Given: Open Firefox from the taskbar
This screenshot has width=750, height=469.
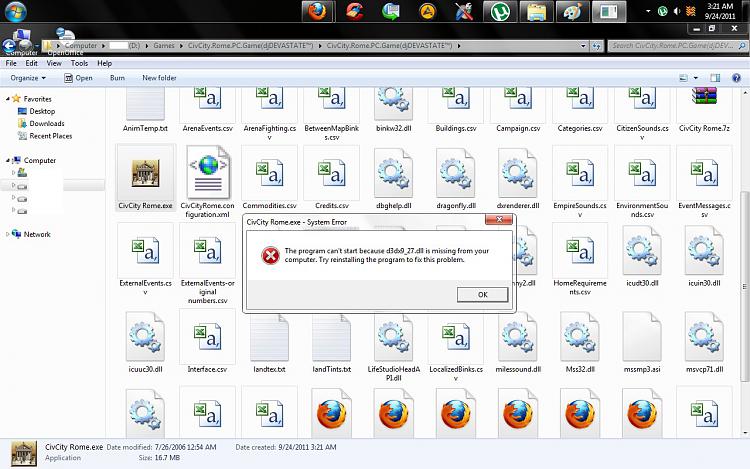Looking at the screenshot, I should tap(317, 11).
